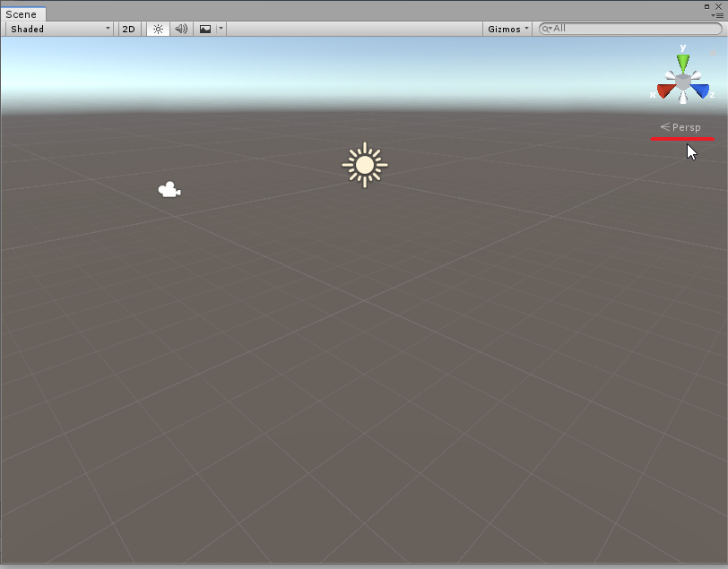728x569 pixels.
Task: Click the white upper-right gizmo cone
Action: 696,75
